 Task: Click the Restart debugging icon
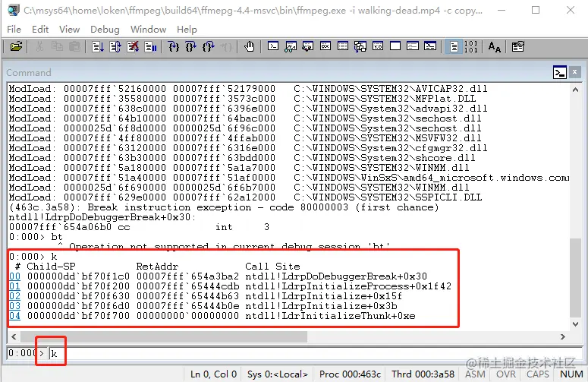coord(115,47)
